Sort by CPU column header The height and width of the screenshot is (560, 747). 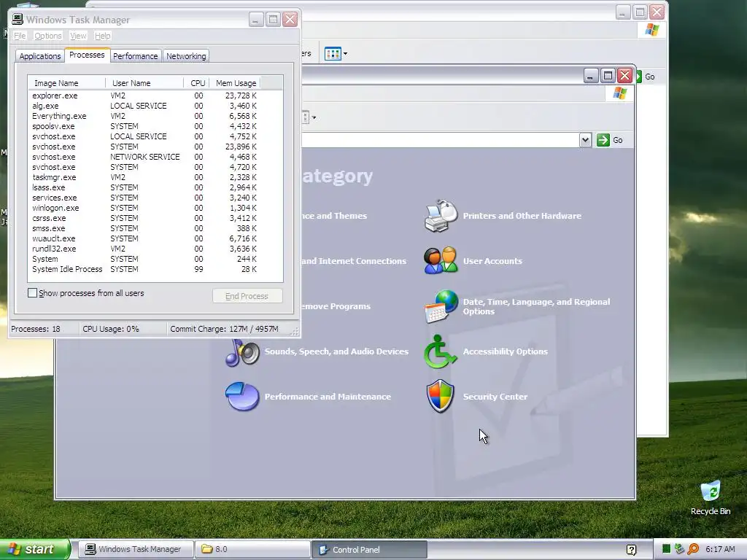[x=197, y=83]
